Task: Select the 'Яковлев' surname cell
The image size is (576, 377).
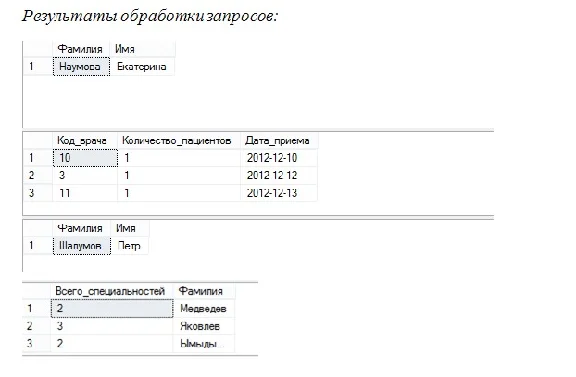Action: [204, 326]
